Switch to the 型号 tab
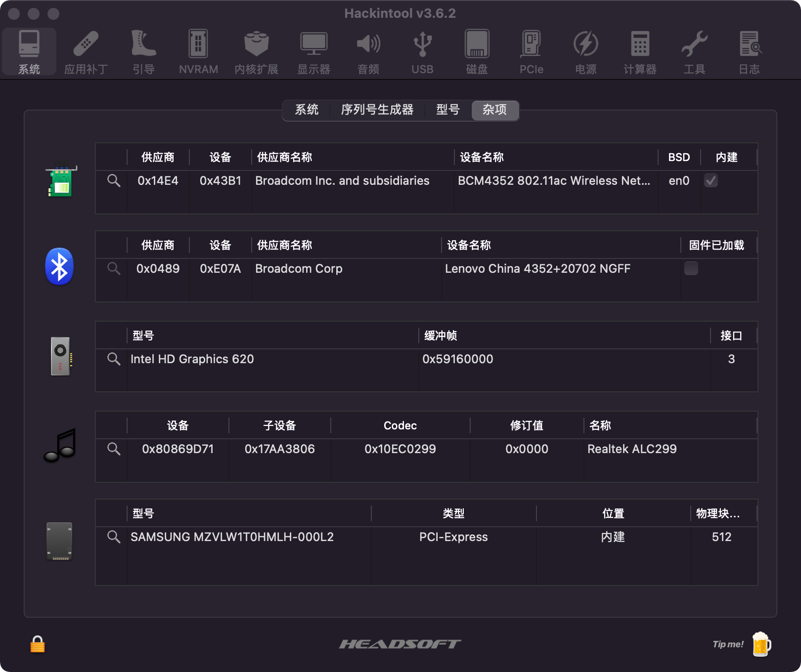 coord(448,110)
